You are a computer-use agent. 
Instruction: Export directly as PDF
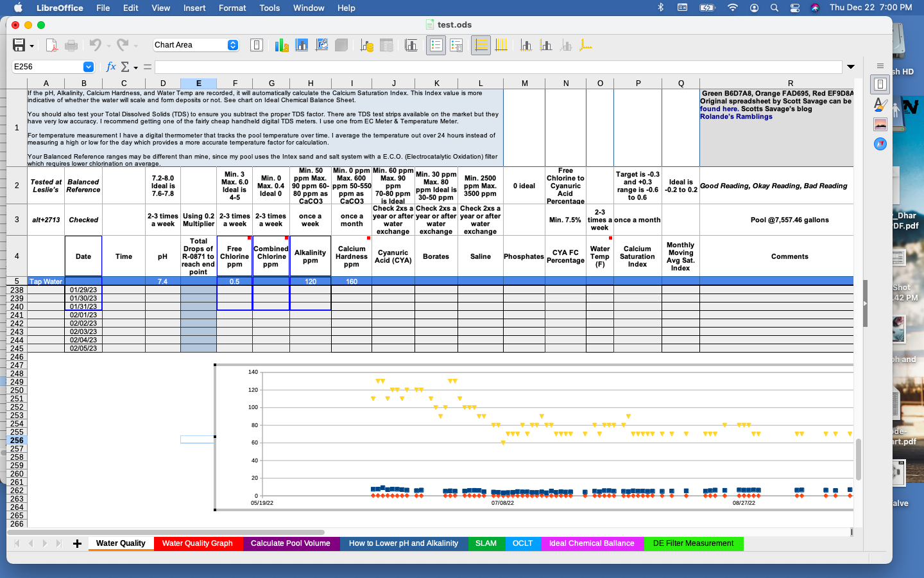(x=52, y=45)
